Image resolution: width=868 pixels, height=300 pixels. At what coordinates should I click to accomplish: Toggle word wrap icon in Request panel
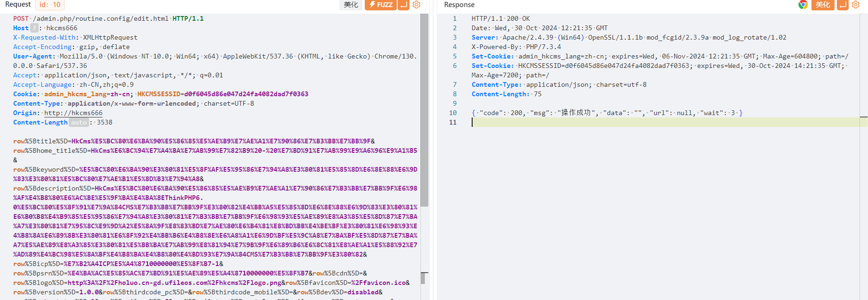403,5
